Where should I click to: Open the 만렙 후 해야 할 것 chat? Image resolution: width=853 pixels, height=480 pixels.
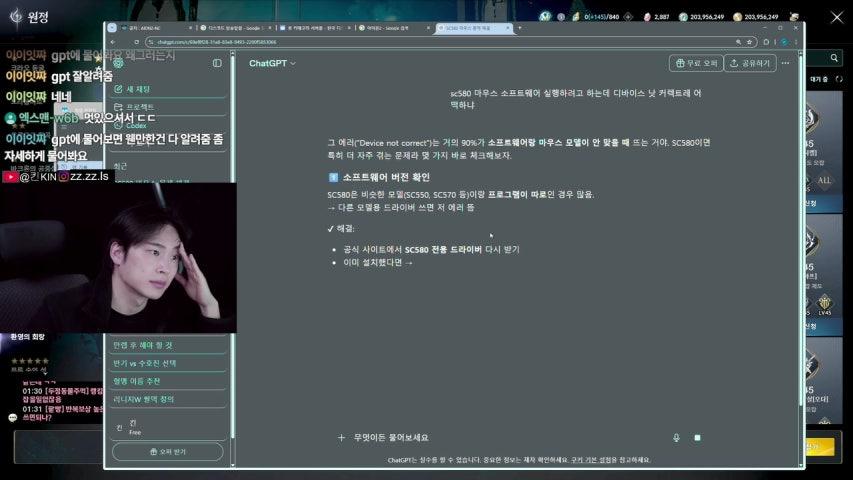point(169,345)
